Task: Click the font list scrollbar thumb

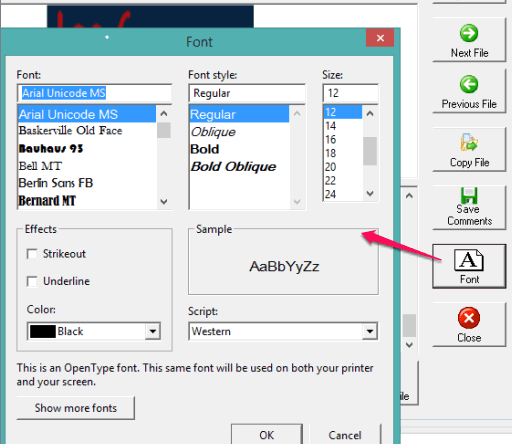Action: [164, 130]
